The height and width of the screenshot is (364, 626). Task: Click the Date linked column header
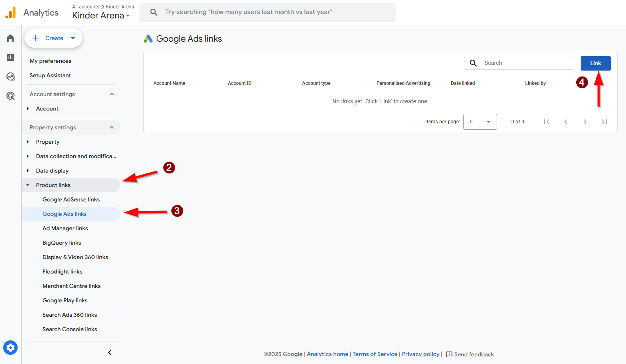[x=463, y=83]
